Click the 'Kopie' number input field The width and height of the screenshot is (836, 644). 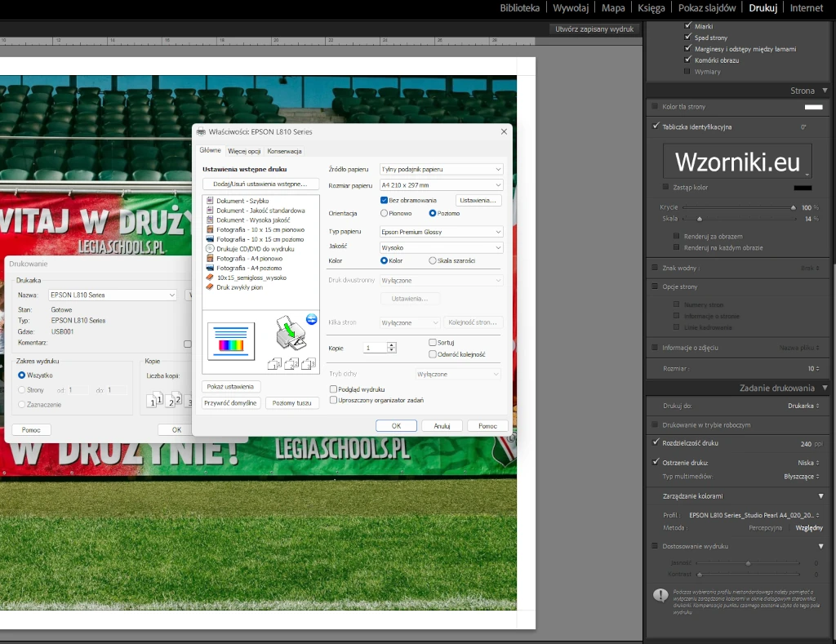[375, 348]
